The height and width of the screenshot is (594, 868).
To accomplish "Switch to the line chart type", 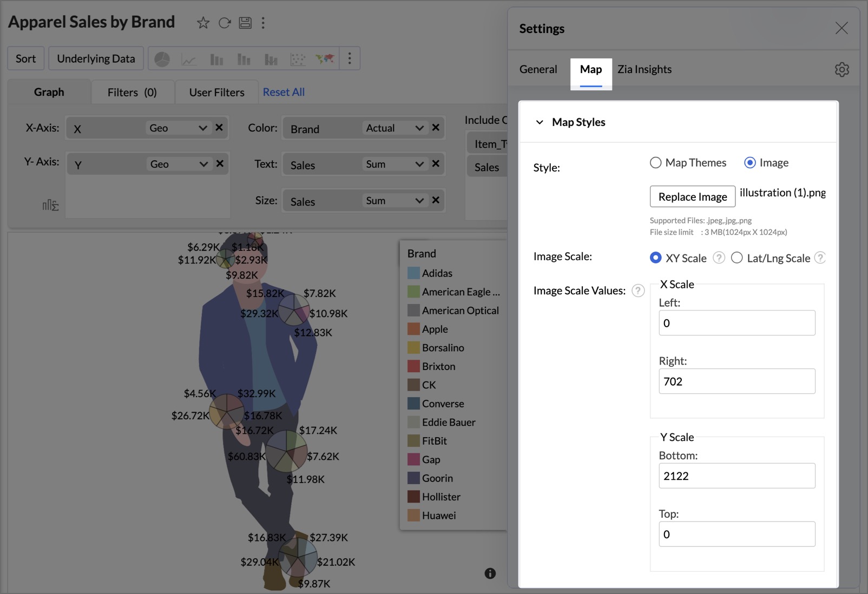I will click(189, 59).
